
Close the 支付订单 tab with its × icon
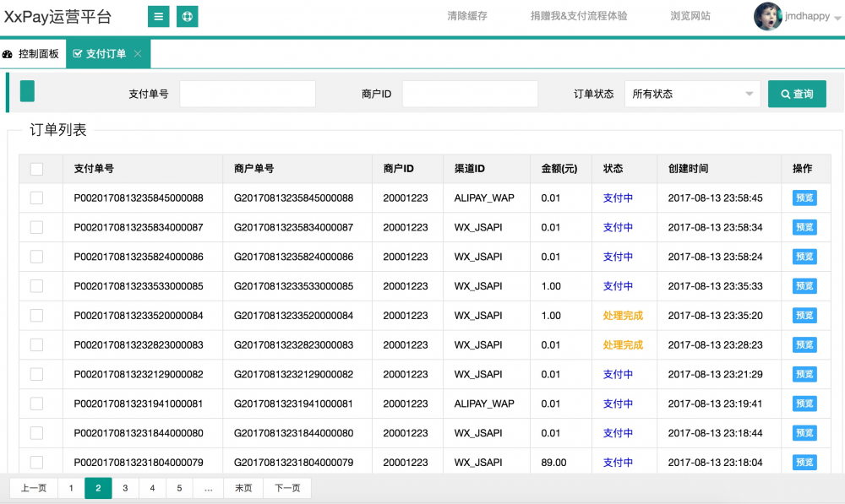pyautogui.click(x=137, y=52)
